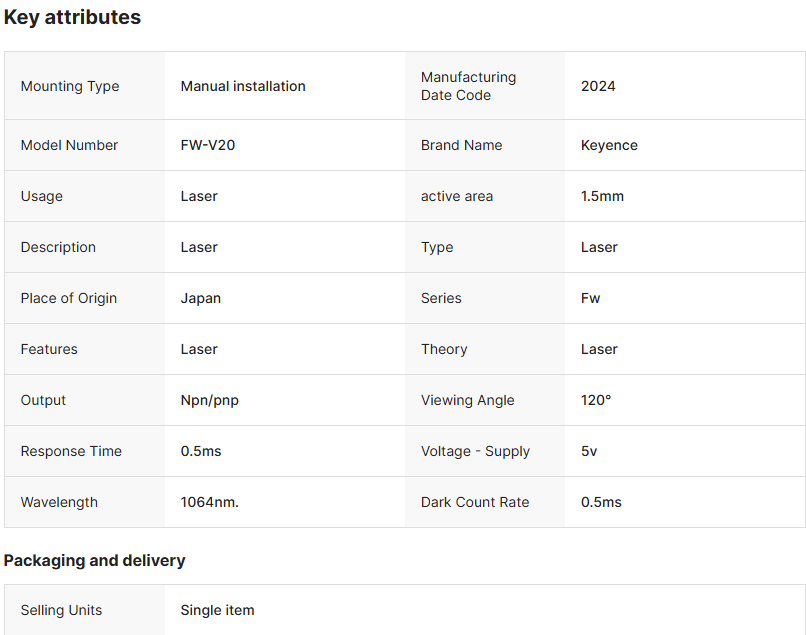Click the Key attributes heading
Viewport: 806px width, 635px height.
point(72,17)
